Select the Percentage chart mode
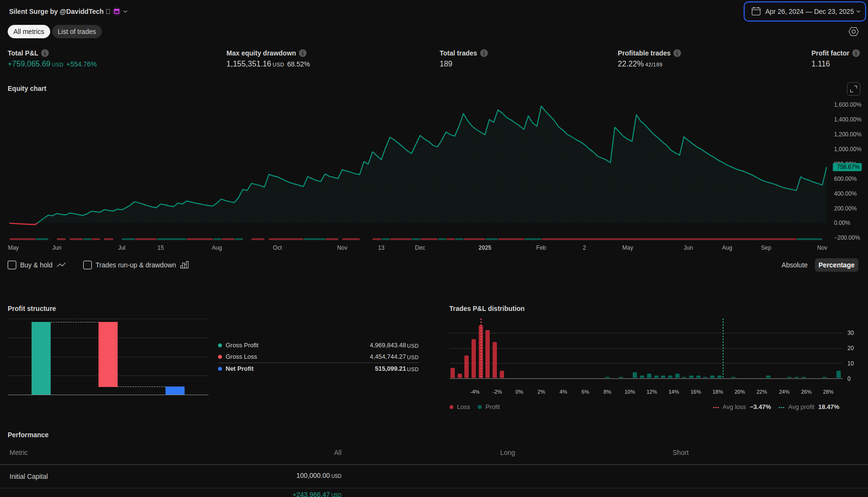868x497 pixels. point(836,265)
